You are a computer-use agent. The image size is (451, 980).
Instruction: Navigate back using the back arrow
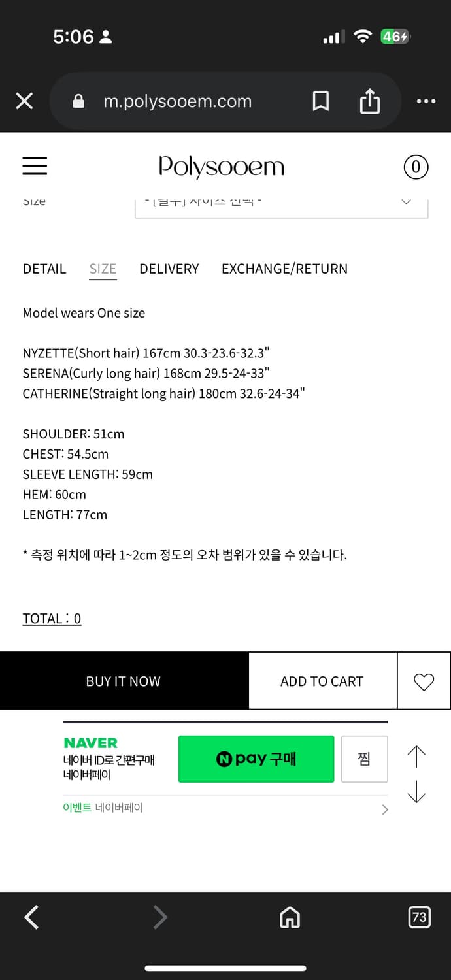pos(31,917)
